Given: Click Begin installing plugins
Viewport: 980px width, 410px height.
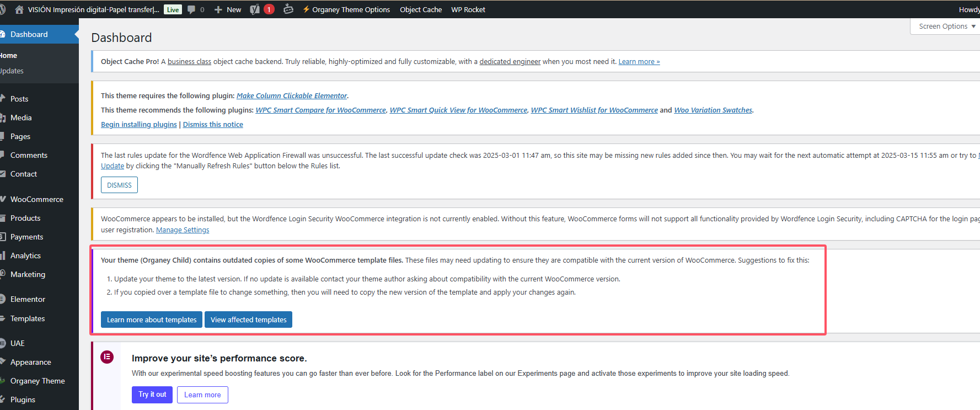Looking at the screenshot, I should (x=139, y=124).
